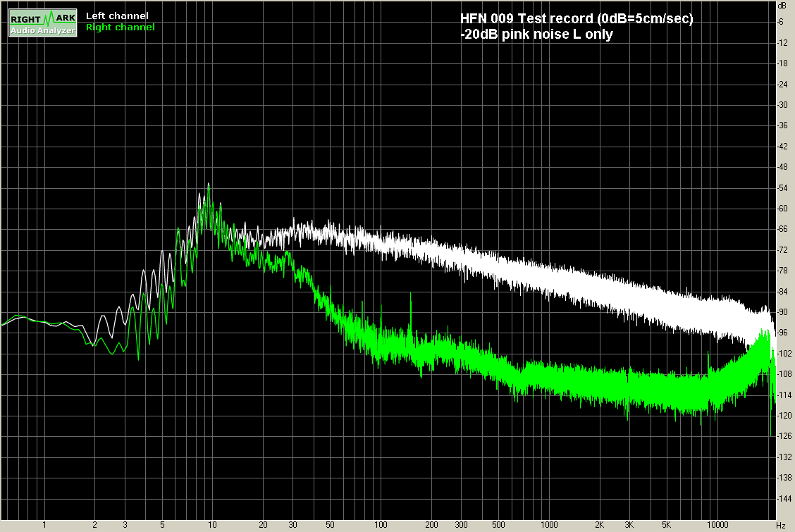Viewport: 795px width, 532px height.
Task: Click the 'dB' axis unit label
Action: point(782,5)
